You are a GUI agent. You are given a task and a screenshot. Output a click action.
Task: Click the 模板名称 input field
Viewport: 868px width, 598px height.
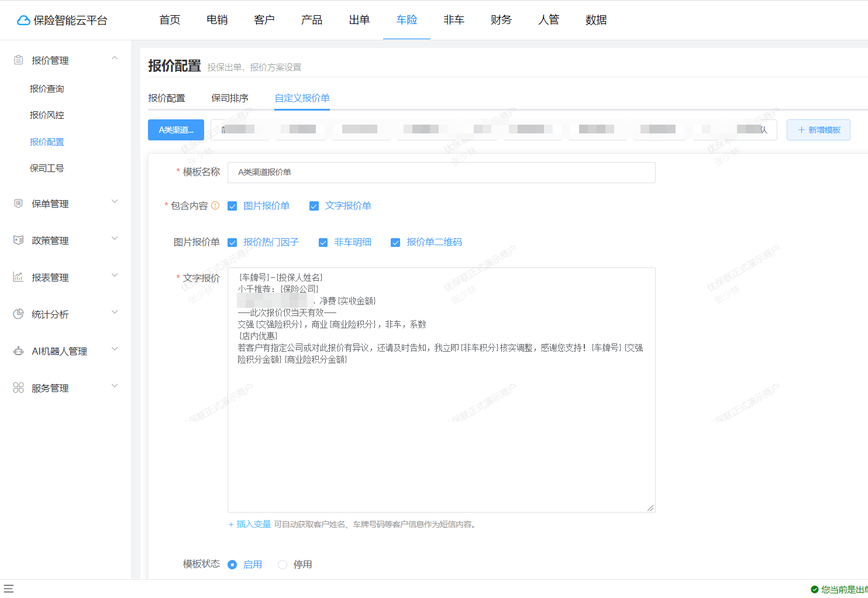click(x=442, y=173)
